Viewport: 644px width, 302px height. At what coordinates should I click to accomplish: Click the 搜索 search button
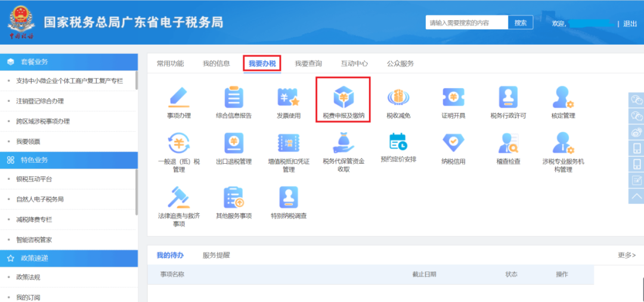(x=521, y=23)
